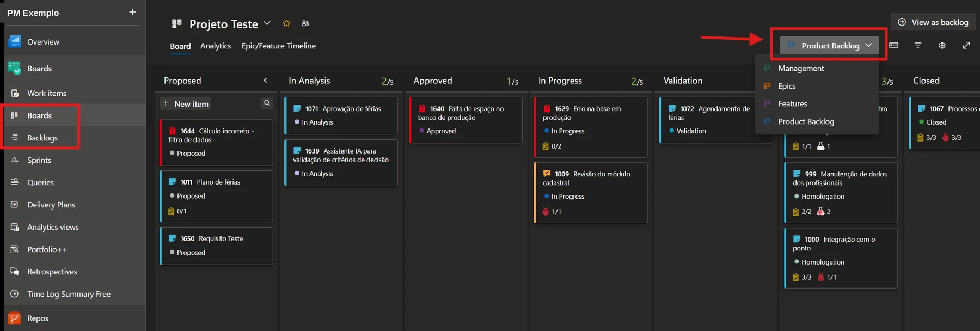
Task: Expand 1/1 bugs on card 1000
Action: 827,278
